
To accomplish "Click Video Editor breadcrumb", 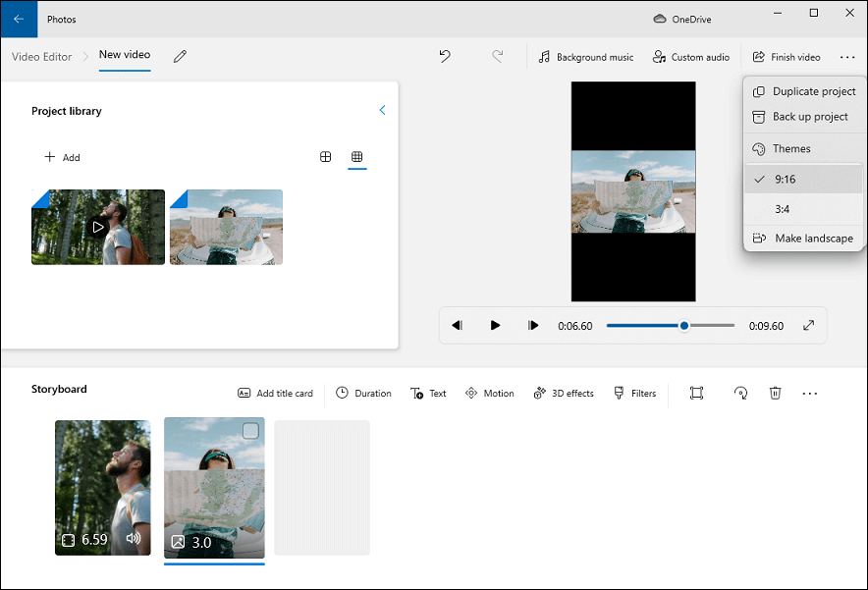I will [41, 57].
